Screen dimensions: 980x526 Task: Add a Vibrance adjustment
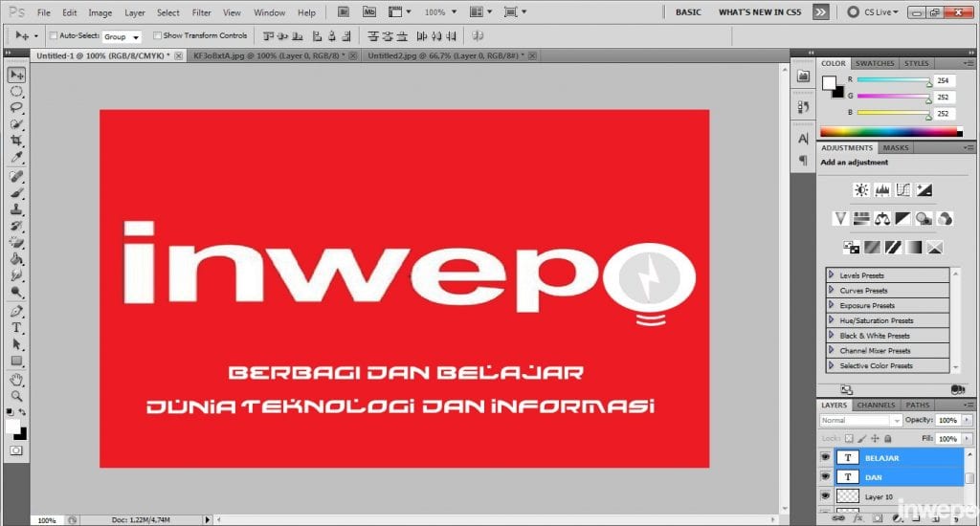840,219
